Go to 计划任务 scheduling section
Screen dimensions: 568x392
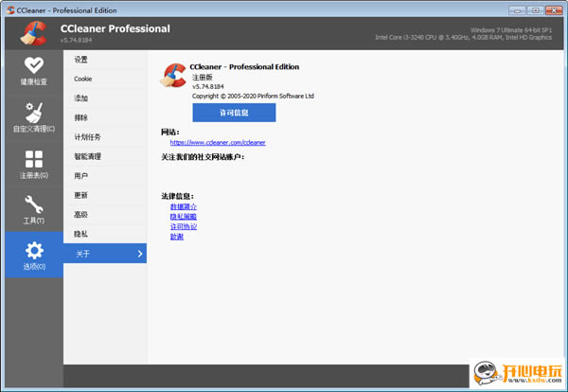105,137
